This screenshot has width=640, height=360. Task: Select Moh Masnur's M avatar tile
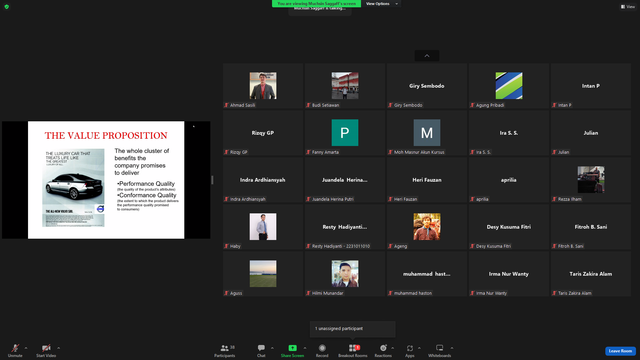click(x=427, y=133)
